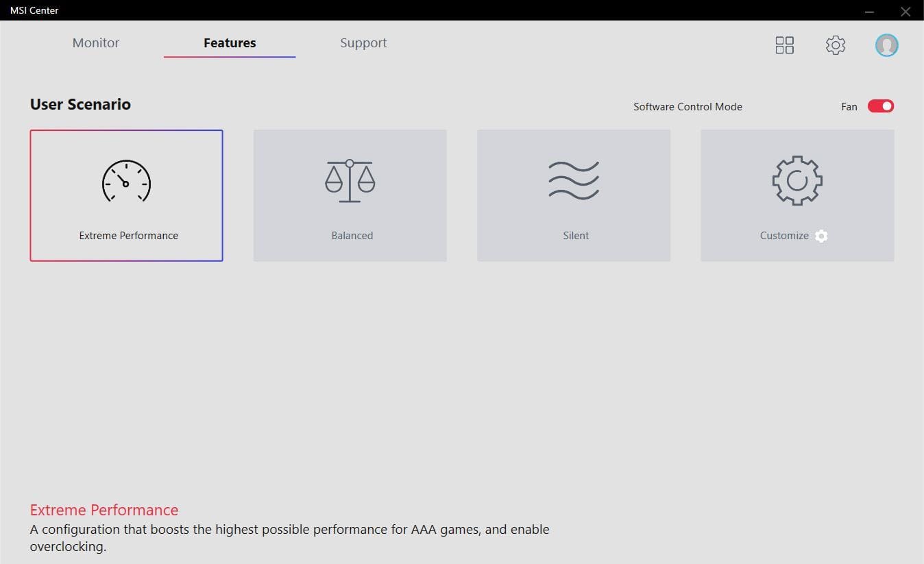Image resolution: width=924 pixels, height=564 pixels.
Task: Click the waves icon for Silent
Action: click(x=574, y=181)
